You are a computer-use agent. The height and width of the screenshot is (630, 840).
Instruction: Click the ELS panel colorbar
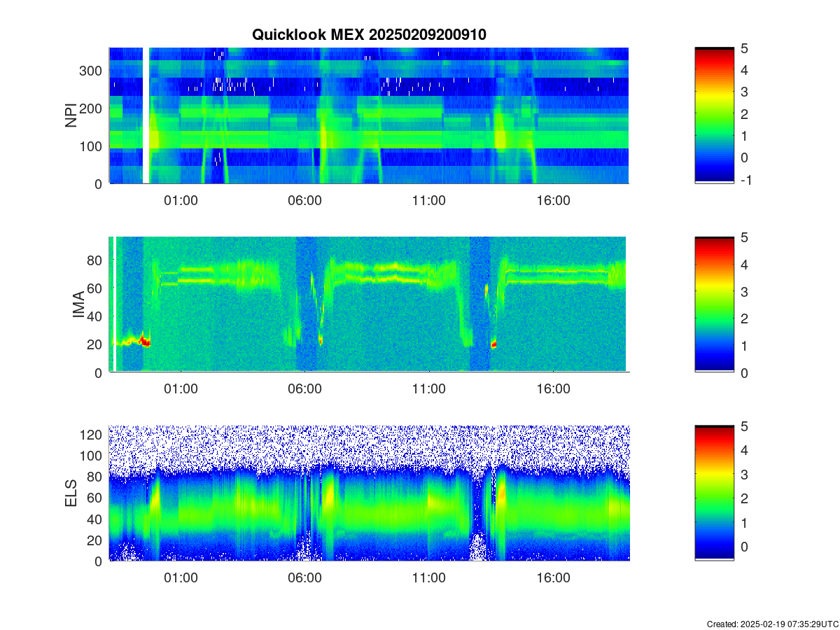pos(715,493)
